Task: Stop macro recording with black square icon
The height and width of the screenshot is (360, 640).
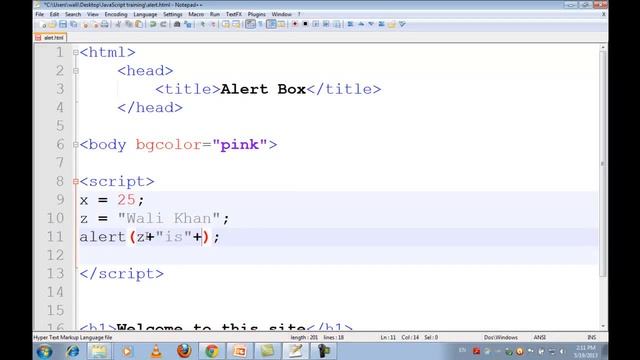Action: [x=305, y=24]
